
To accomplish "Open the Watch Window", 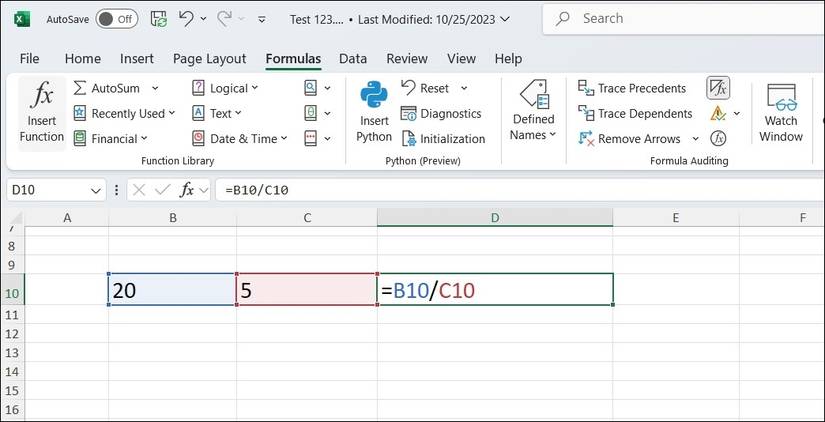I will pyautogui.click(x=781, y=113).
